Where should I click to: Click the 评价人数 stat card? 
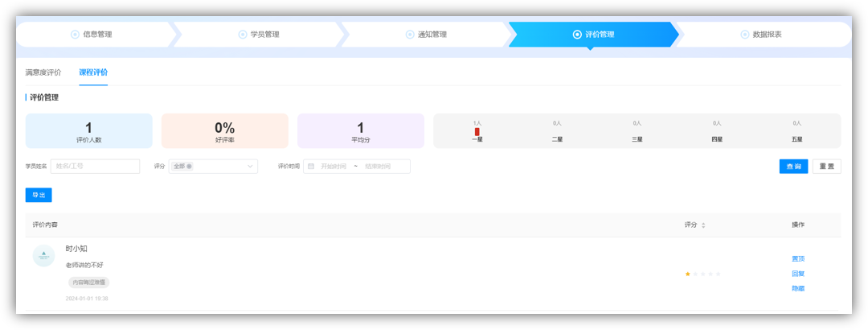coord(88,131)
